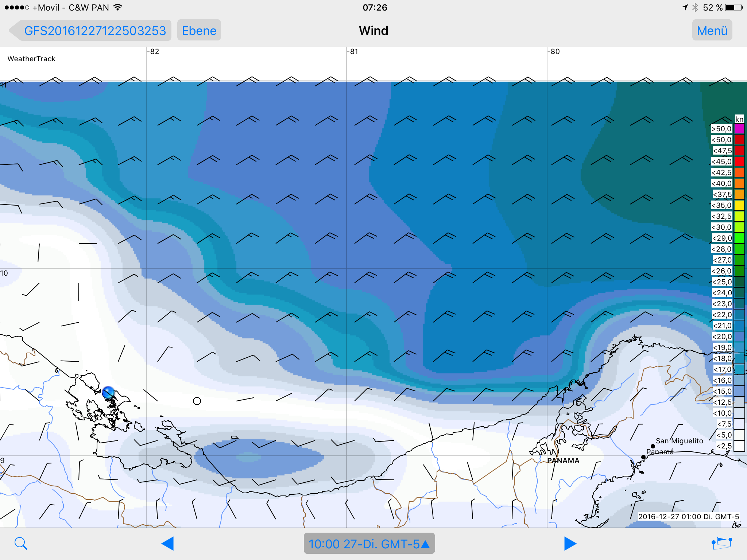Tap the battery icon in status bar
The height and width of the screenshot is (560, 747).
[733, 7]
